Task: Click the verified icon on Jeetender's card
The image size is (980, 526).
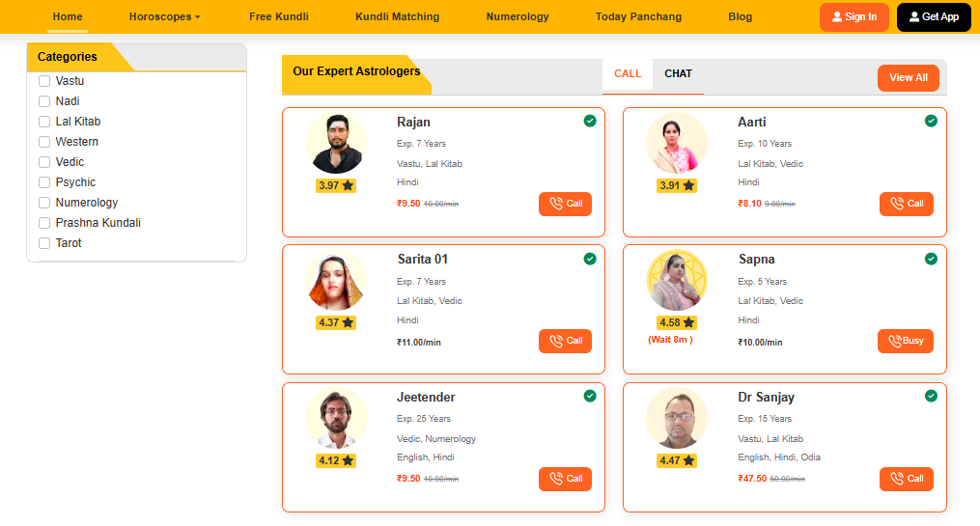Action: click(x=590, y=396)
